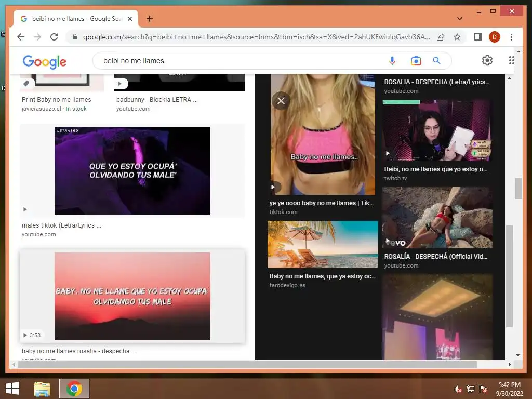Screen dimensions: 532x399
Task: Open ROSALIA - DESPECHA (Letra/Lyrics title
Action: [436, 82]
